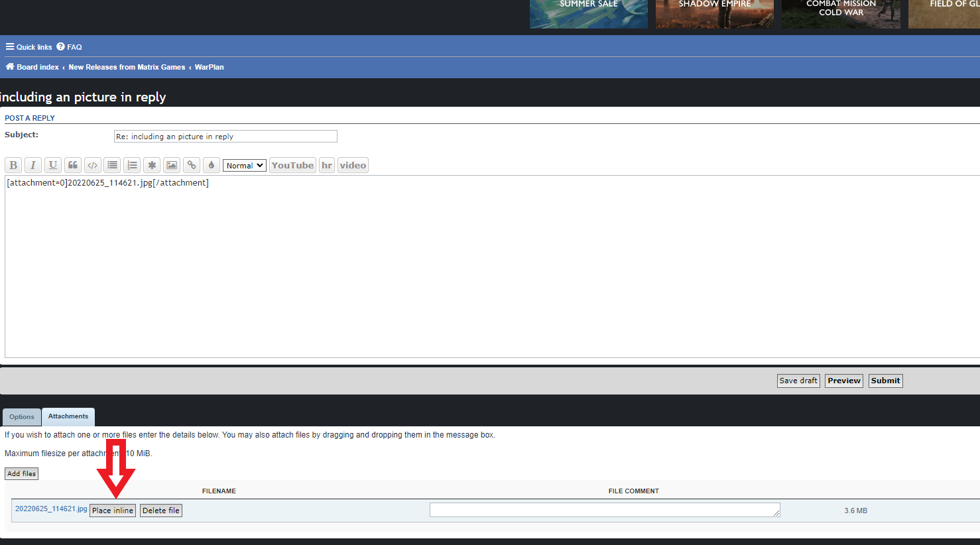
Task: Open the FAQ page
Action: 70,47
